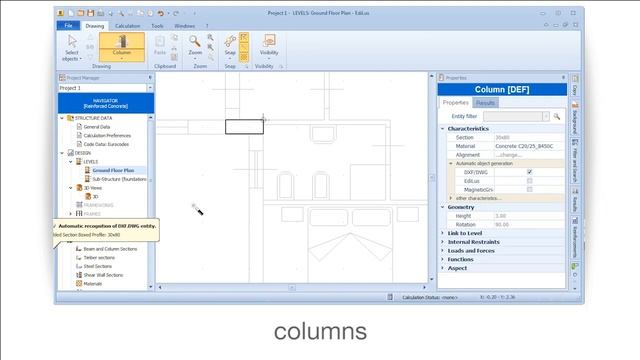Click the Rotation value field
Screen dimensions: 640x360
529,224
